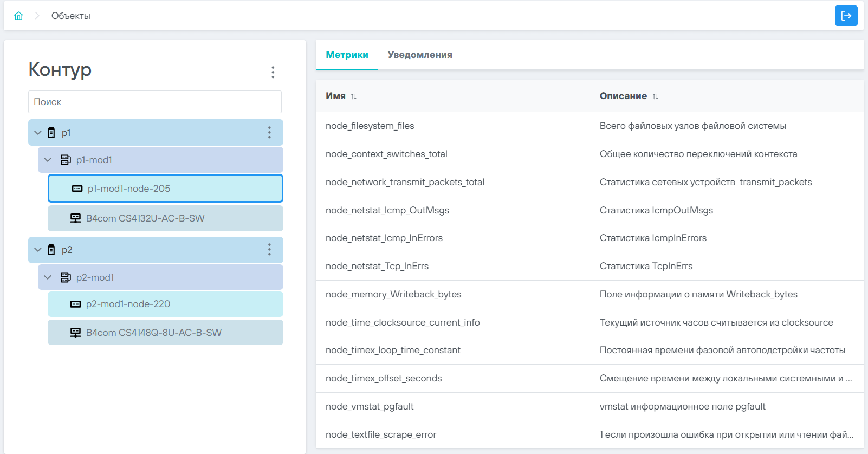
Task: Open the p1 row options menu
Action: 269,133
